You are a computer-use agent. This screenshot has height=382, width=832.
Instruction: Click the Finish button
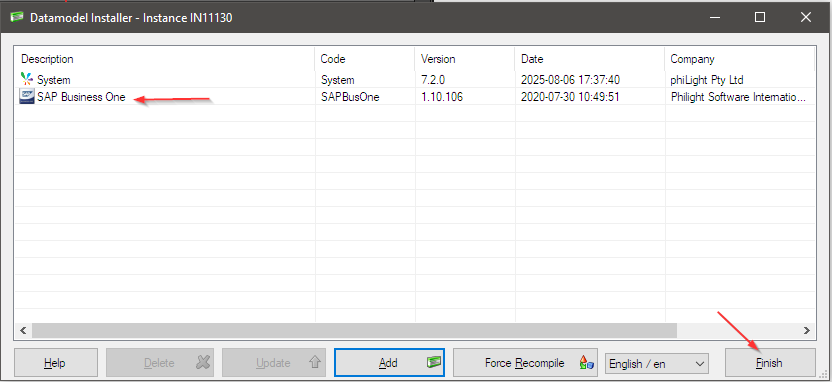pyautogui.click(x=769, y=363)
